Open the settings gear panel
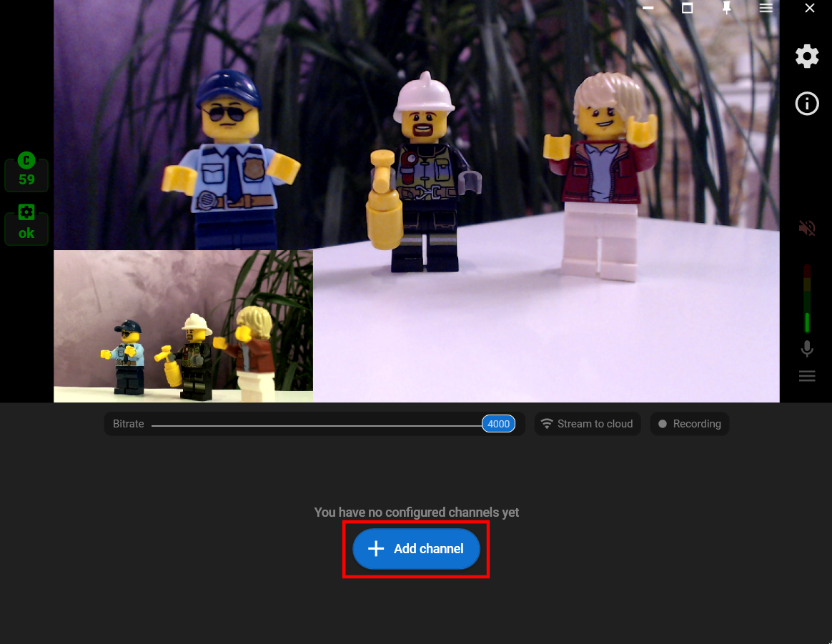Viewport: 832px width, 644px height. click(807, 56)
